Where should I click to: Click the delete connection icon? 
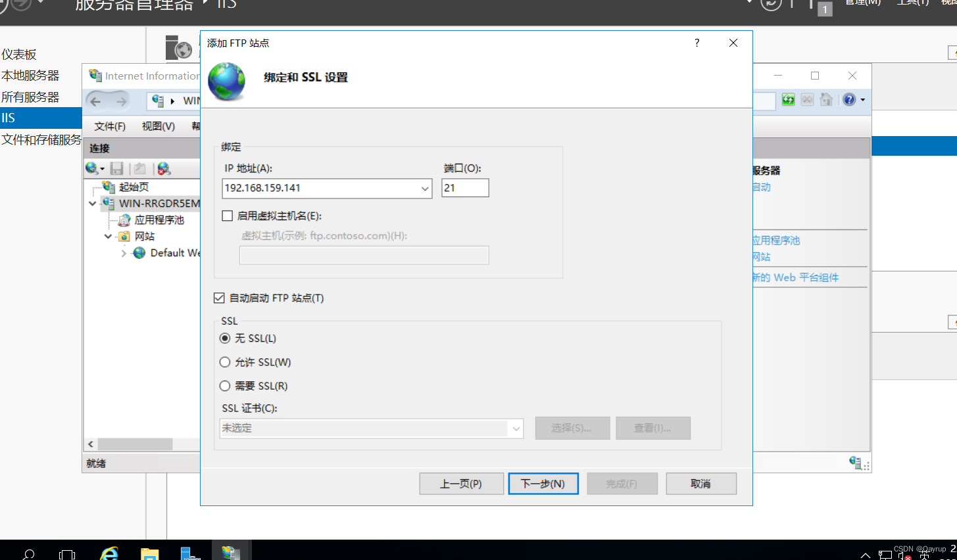pyautogui.click(x=164, y=169)
